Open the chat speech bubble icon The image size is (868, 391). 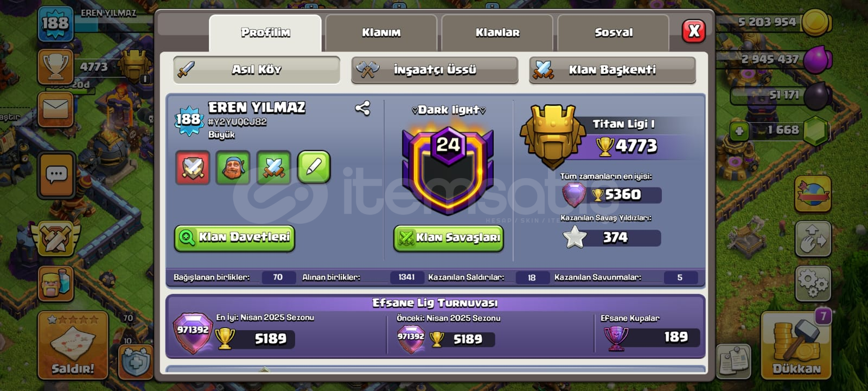56,175
